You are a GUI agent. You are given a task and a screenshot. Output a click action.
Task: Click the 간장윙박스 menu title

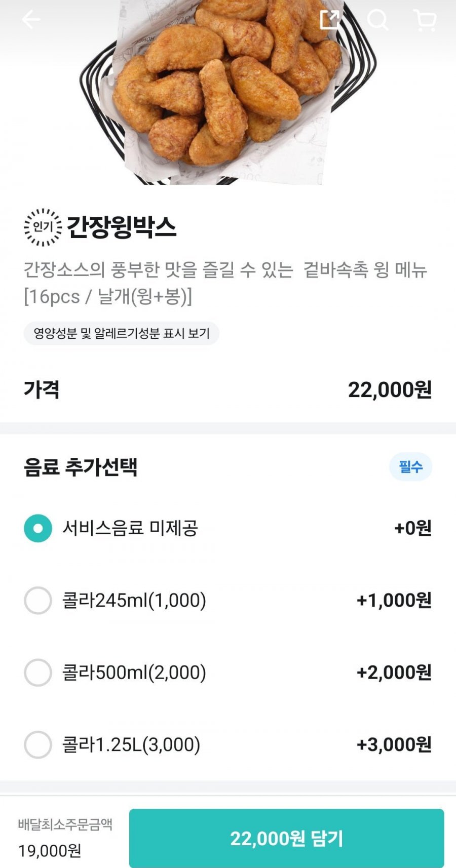point(122,227)
